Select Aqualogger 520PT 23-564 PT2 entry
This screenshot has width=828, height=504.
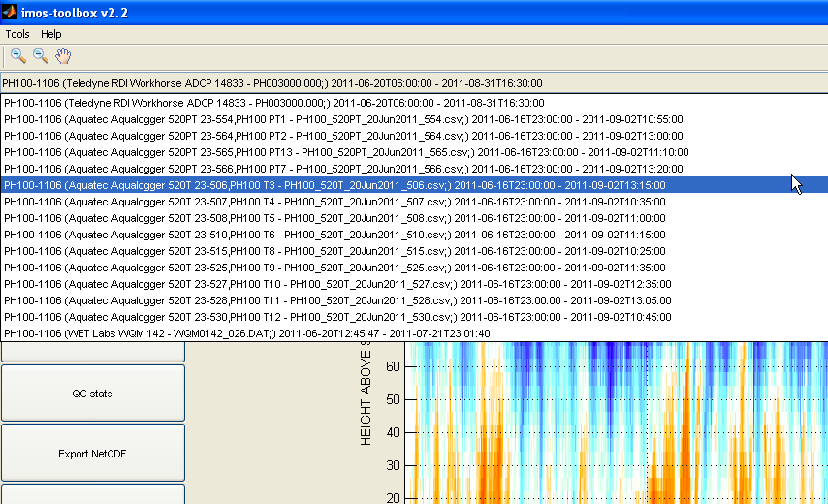(414, 136)
